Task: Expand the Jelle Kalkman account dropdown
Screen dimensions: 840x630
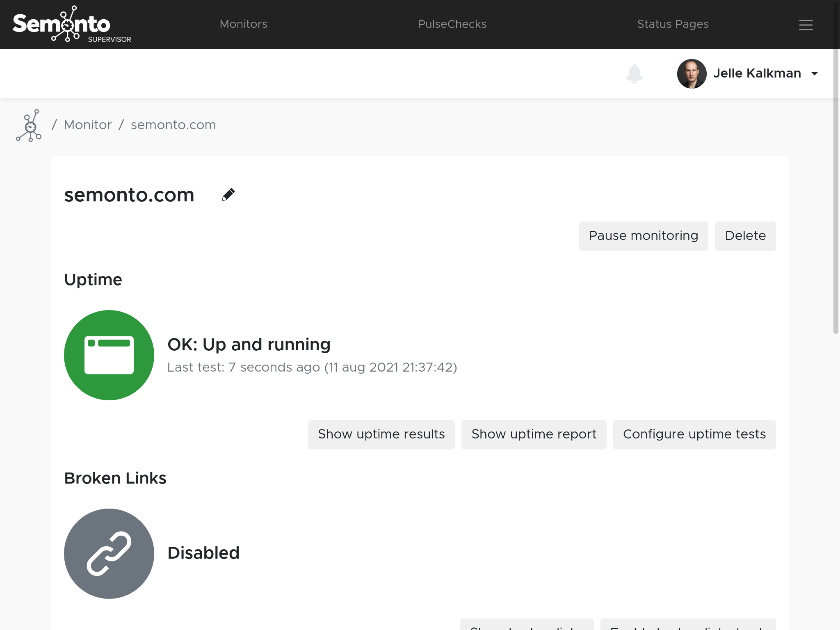Action: pyautogui.click(x=815, y=74)
